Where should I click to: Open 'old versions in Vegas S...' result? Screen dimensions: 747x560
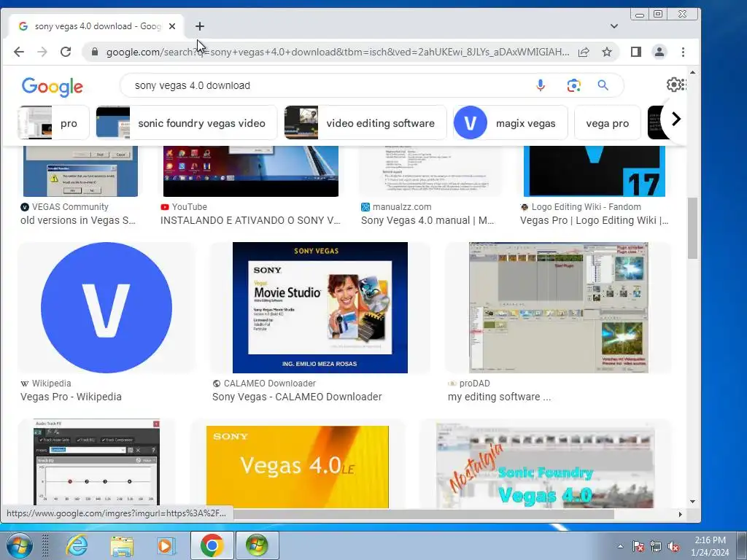(77, 220)
